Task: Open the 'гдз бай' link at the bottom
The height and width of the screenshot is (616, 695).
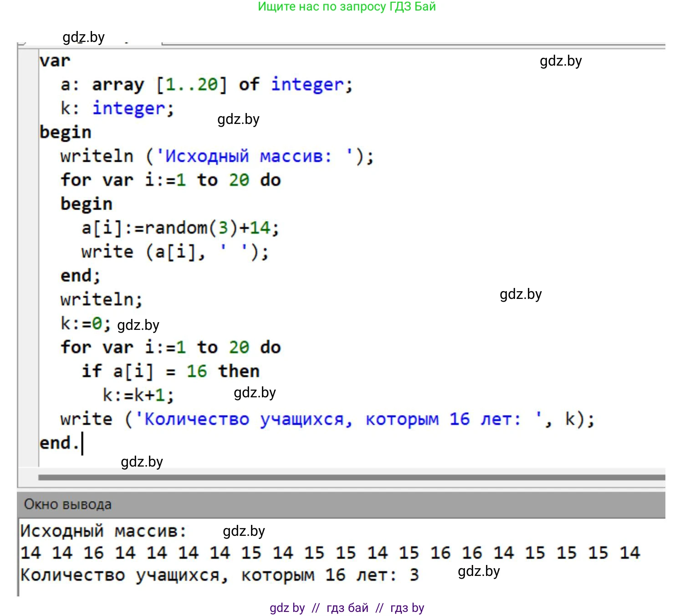Action: 347,608
